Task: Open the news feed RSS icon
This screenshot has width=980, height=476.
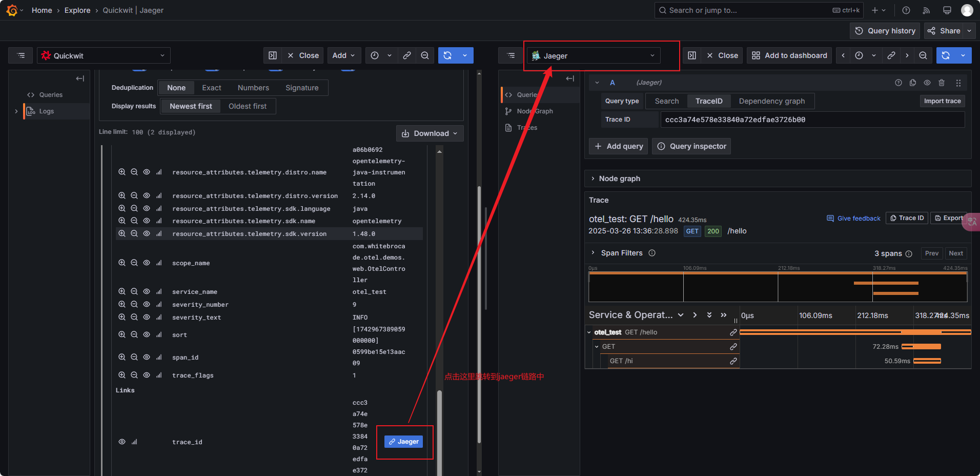Action: coord(926,10)
